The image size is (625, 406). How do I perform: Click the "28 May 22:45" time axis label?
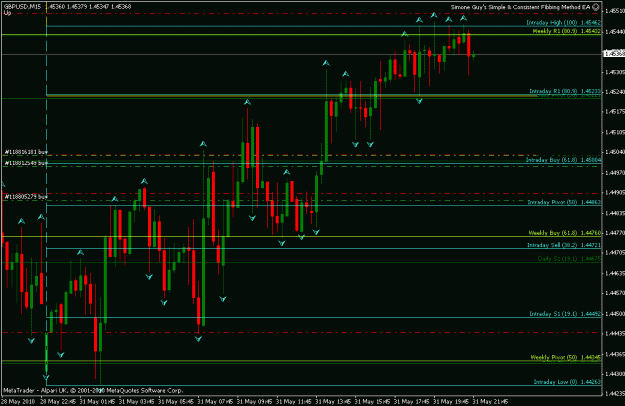58,401
